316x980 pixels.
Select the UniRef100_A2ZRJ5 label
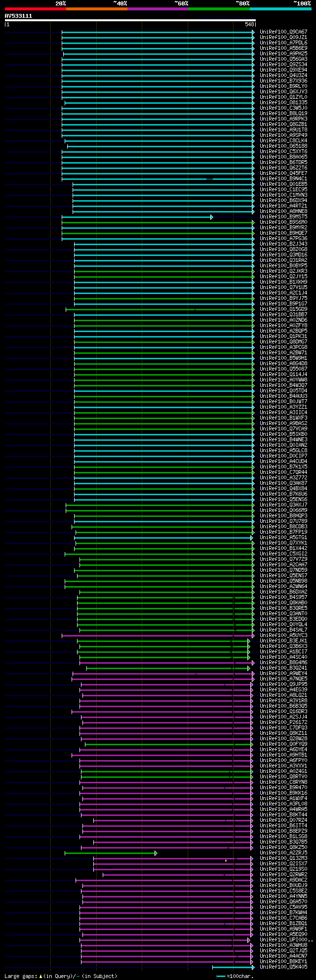coord(283,853)
